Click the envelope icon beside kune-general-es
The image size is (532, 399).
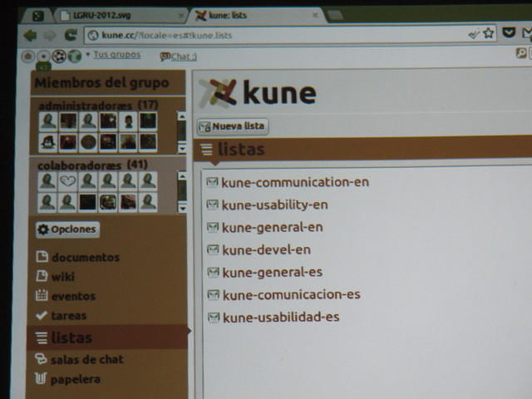[x=213, y=272]
